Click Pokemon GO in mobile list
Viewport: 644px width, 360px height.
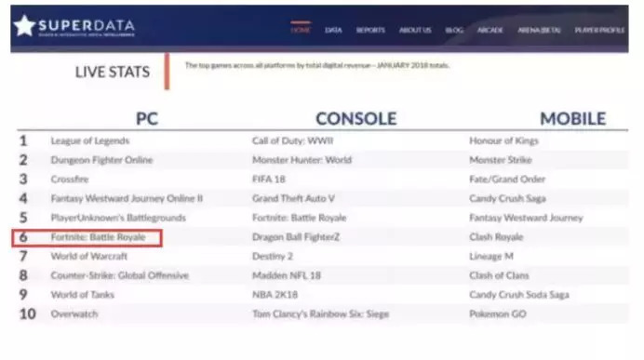click(x=497, y=314)
